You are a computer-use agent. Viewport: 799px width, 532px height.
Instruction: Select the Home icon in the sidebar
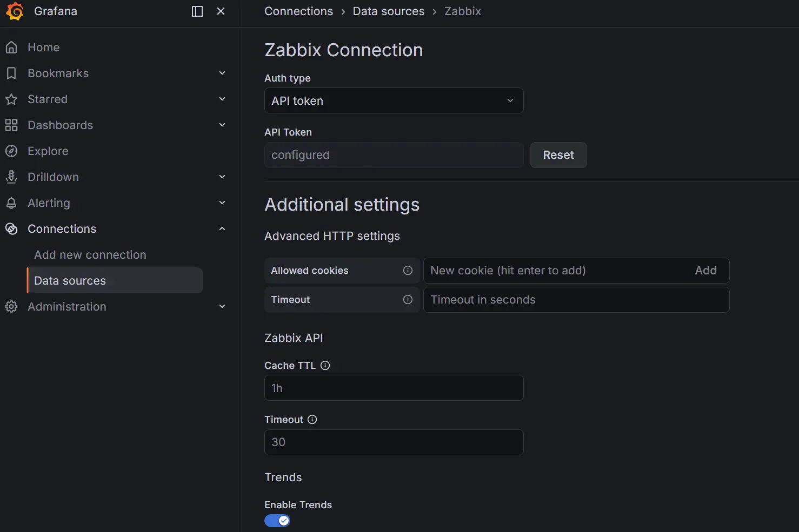coord(11,47)
